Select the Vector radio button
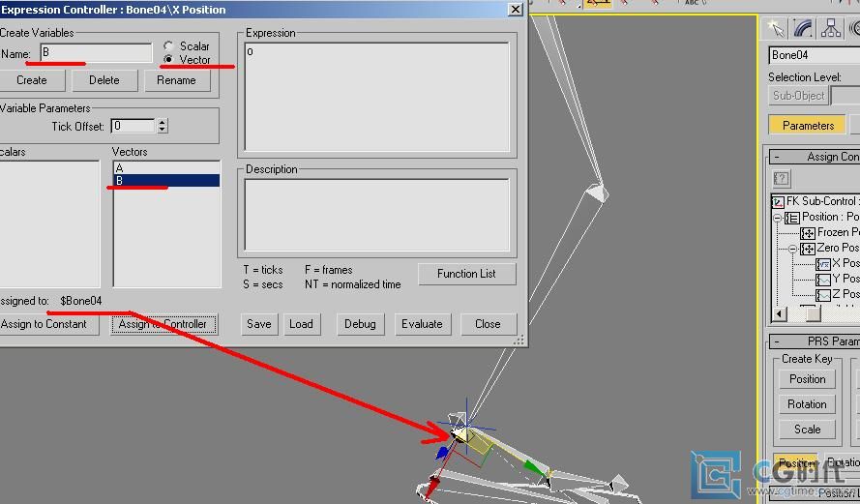This screenshot has height=504, width=860. tap(169, 60)
